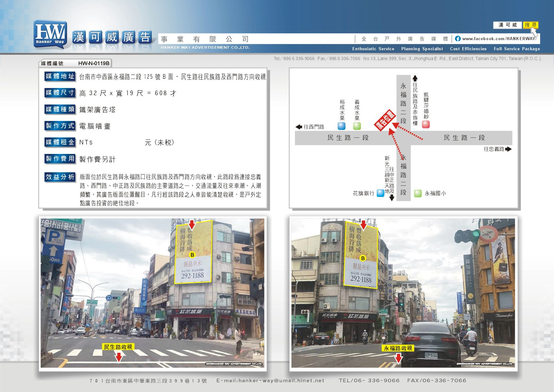Click the blue marker for 花旗銀行
This screenshot has width=554, height=392.
[x=380, y=193]
